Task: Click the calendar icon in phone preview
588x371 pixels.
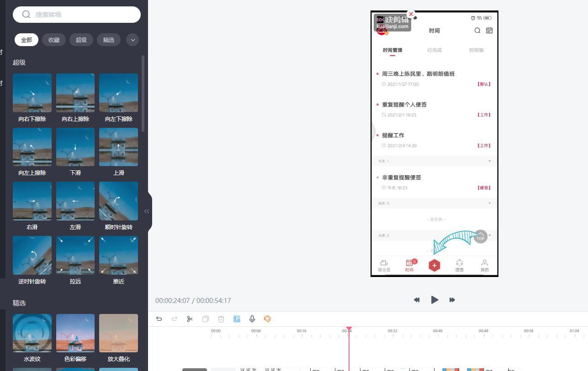Action: 489,31
